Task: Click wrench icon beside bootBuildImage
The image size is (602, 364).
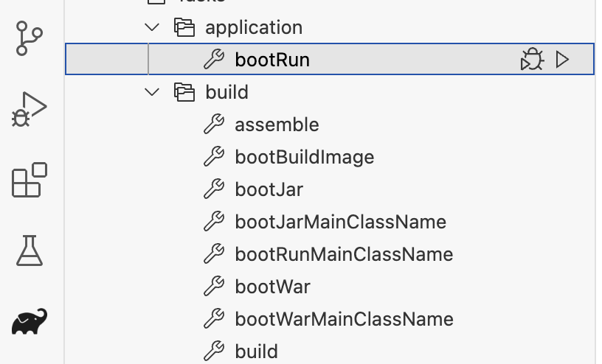Action: click(x=214, y=156)
